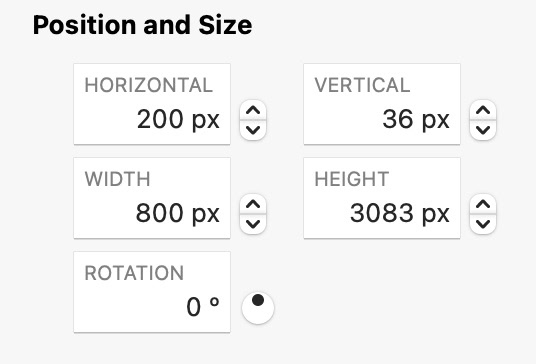Increment the Width using stepper up arrow
This screenshot has height=364, width=536.
tap(253, 204)
